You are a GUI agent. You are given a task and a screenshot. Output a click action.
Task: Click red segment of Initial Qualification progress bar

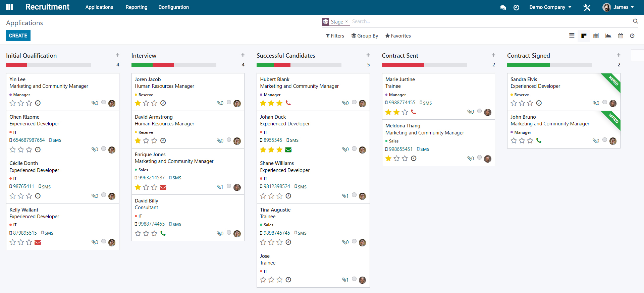coord(16,65)
